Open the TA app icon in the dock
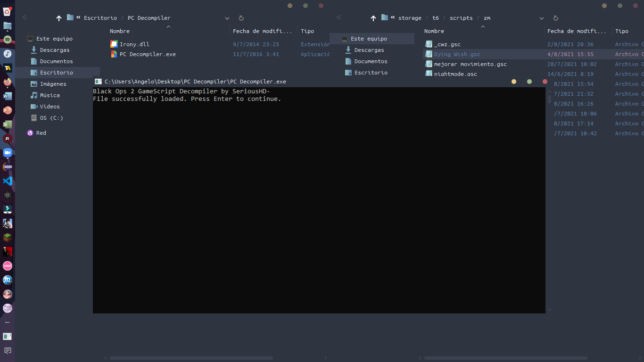The width and height of the screenshot is (644, 362). (x=8, y=68)
